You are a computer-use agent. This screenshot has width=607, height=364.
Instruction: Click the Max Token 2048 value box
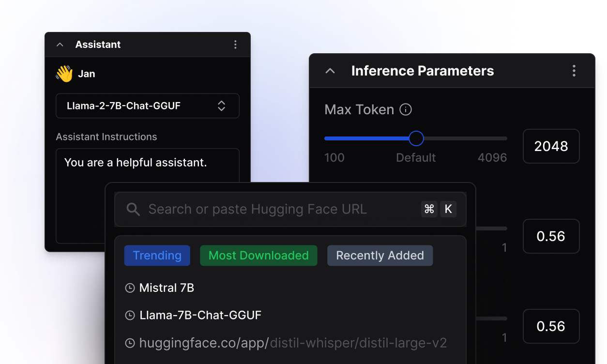[x=551, y=146]
